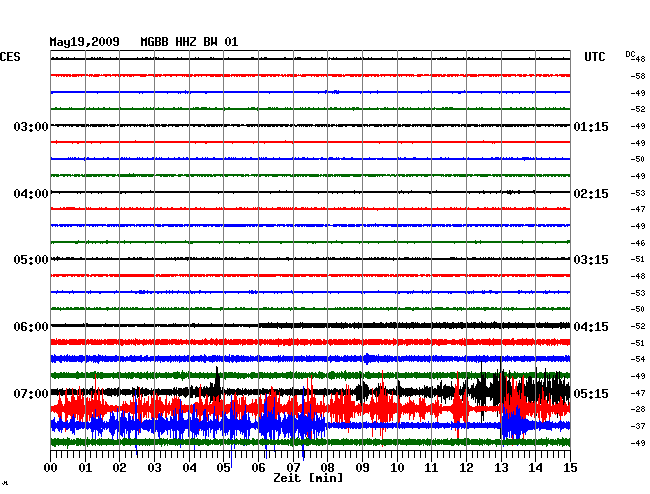Click the 04:15 UTC time label

click(x=591, y=327)
